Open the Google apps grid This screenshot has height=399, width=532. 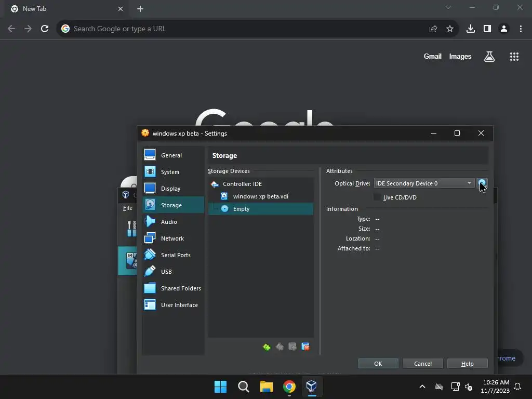[514, 57]
